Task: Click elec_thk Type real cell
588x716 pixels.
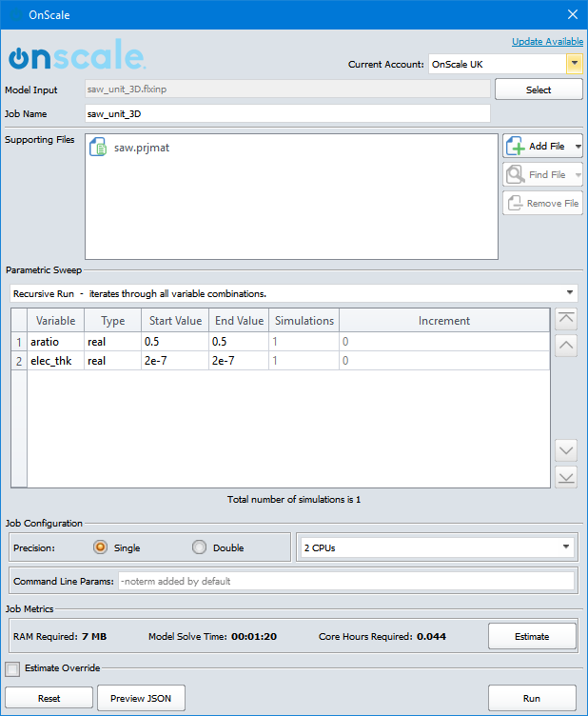Action: (112, 361)
